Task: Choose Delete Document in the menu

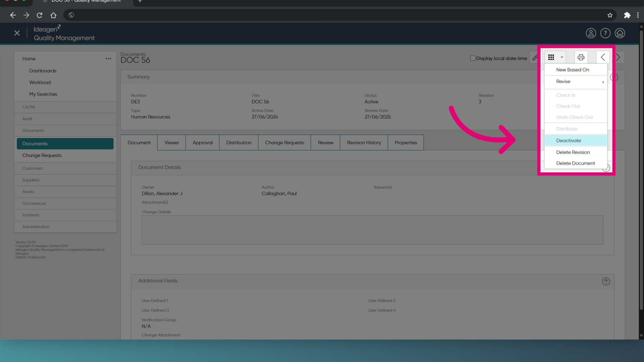Action: [x=576, y=163]
